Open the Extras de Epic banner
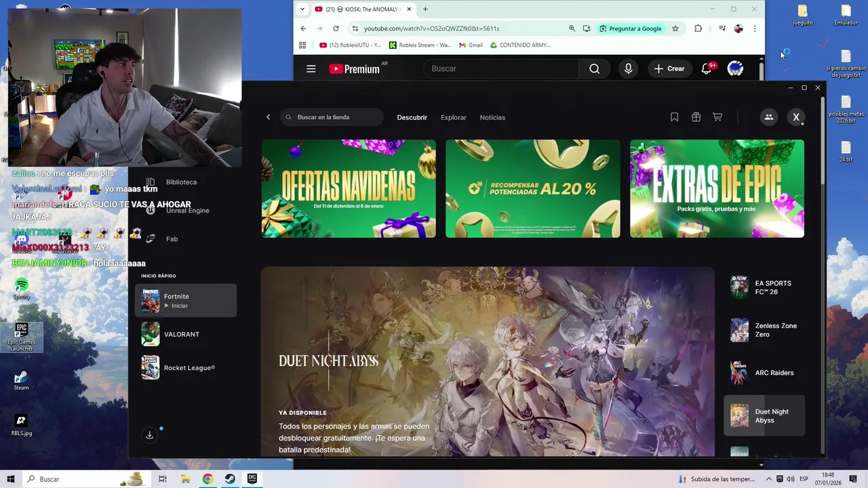The width and height of the screenshot is (868, 488). coord(717,188)
